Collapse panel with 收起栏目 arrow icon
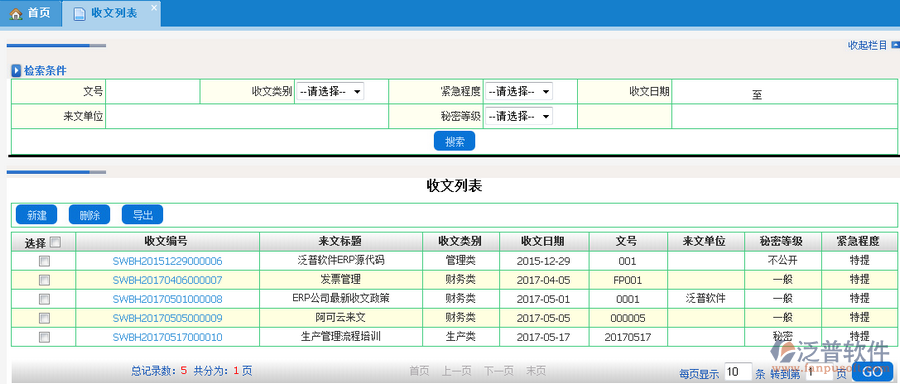The image size is (900, 384). [895, 45]
